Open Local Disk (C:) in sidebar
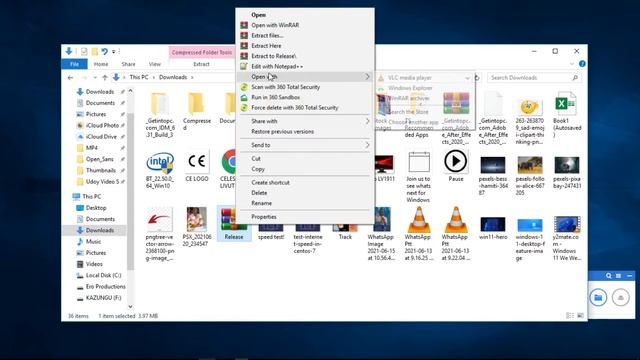 [x=103, y=276]
